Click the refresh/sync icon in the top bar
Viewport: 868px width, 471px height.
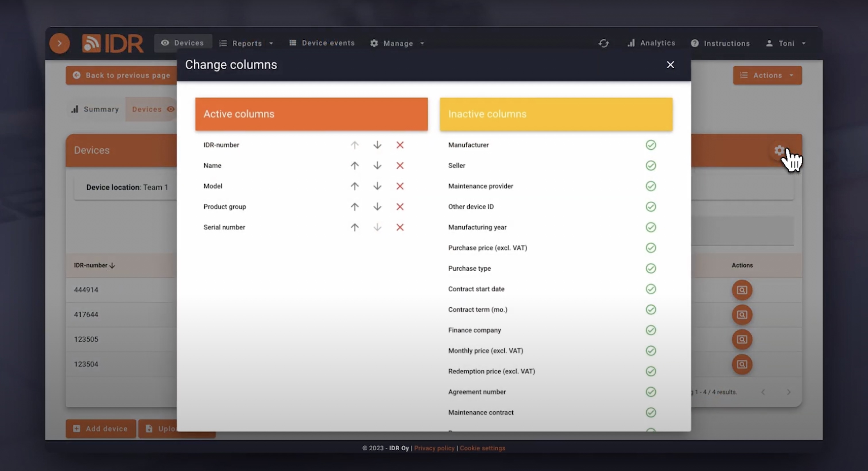603,43
